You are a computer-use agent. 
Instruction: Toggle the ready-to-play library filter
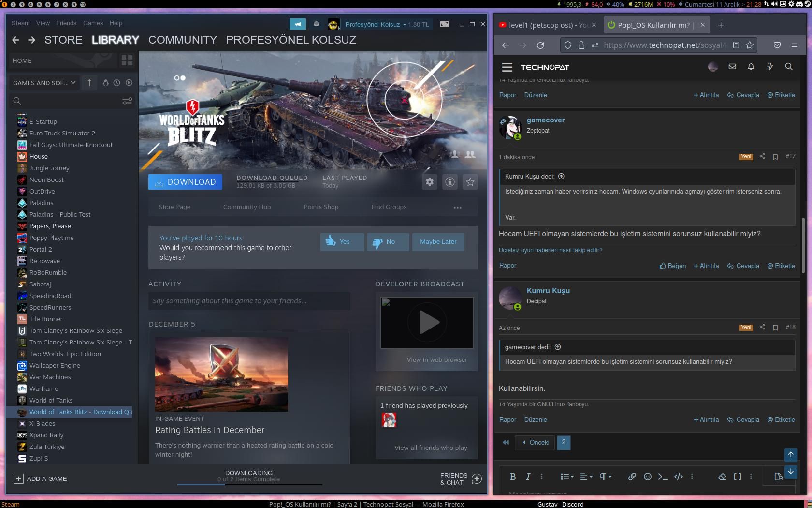(x=129, y=83)
